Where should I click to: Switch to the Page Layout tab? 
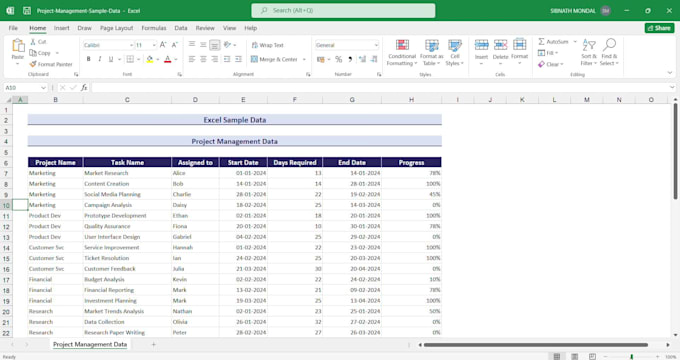coord(116,28)
